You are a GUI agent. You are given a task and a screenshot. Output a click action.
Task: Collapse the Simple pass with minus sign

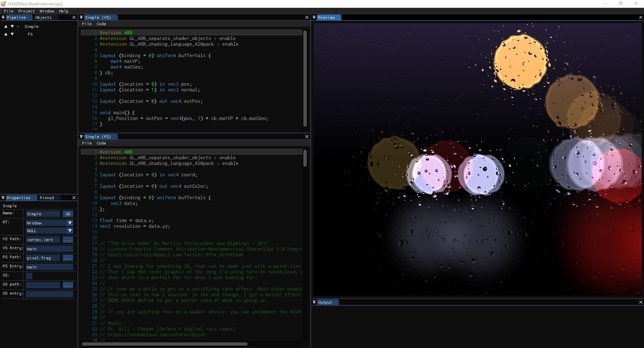click(x=18, y=27)
